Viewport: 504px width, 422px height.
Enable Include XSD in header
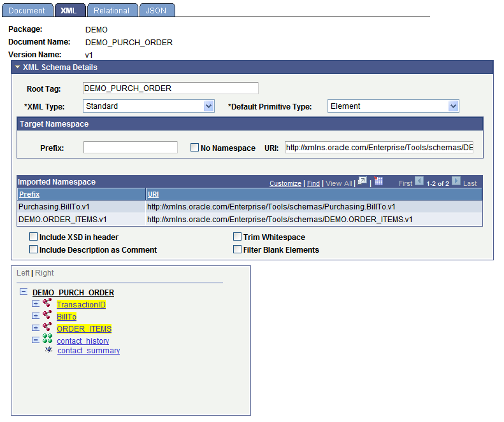[33, 237]
